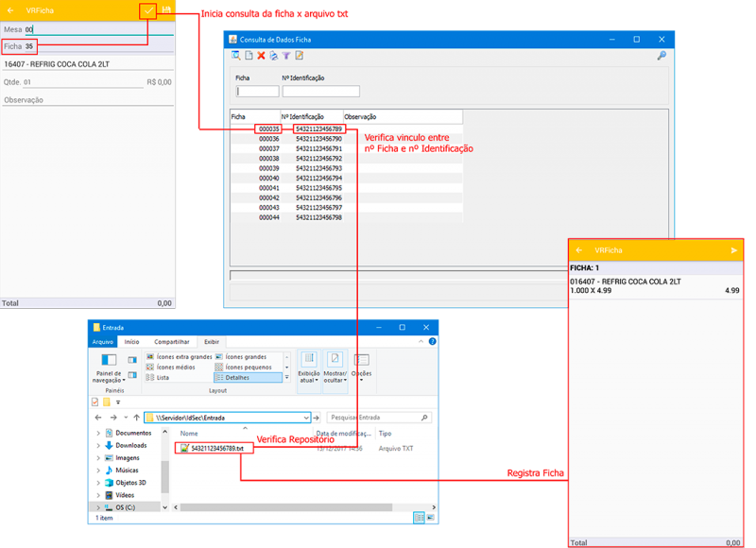Expand the Músicas tree node
Viewport: 756px width, 548px height.
pyautogui.click(x=98, y=470)
